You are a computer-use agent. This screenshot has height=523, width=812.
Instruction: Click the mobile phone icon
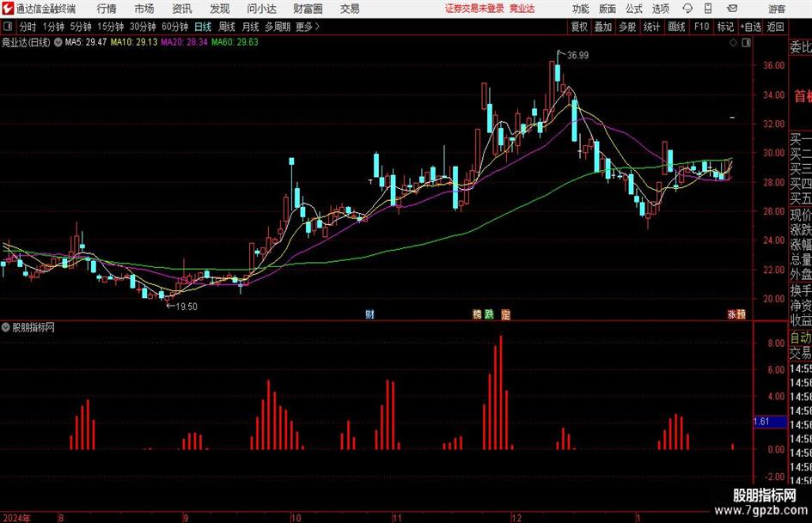[708, 9]
